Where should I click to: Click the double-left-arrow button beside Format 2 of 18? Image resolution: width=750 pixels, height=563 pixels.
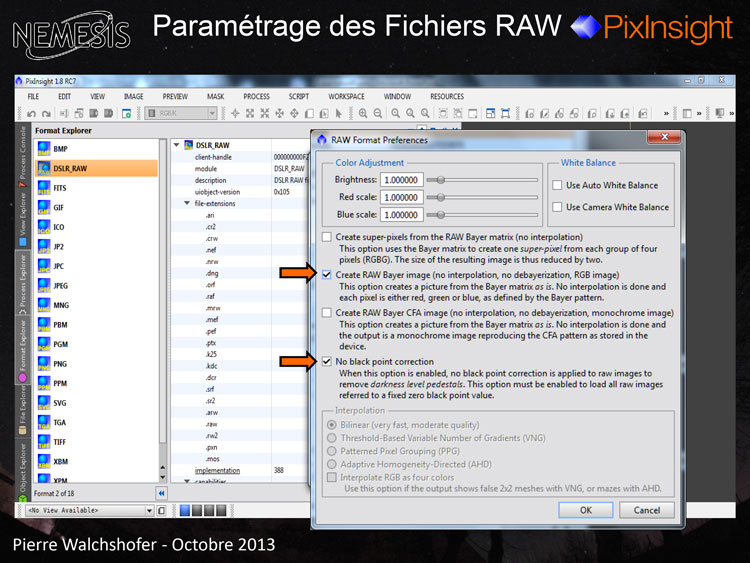coord(161,493)
